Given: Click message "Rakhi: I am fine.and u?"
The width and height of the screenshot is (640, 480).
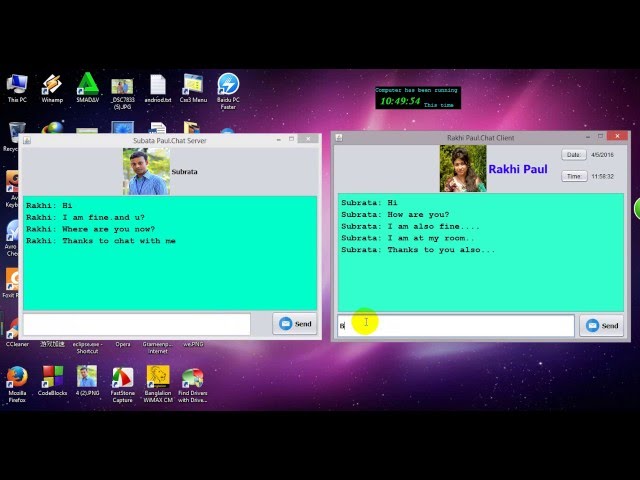Looking at the screenshot, I should click(85, 217).
